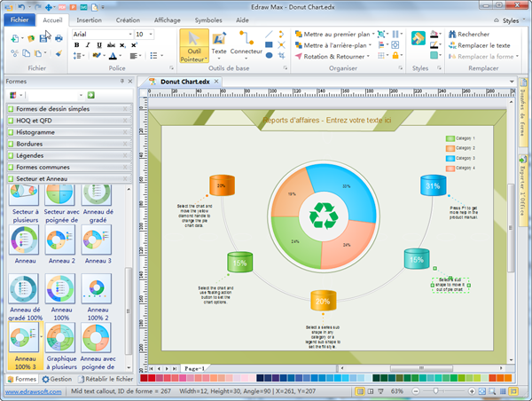Select the Anneau 2 shape thumbnail

[60, 240]
